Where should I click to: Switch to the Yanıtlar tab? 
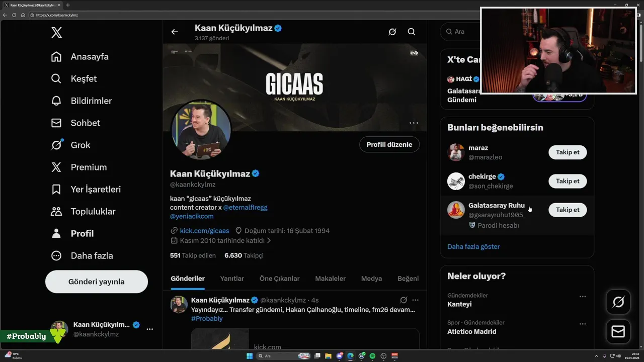(x=232, y=279)
